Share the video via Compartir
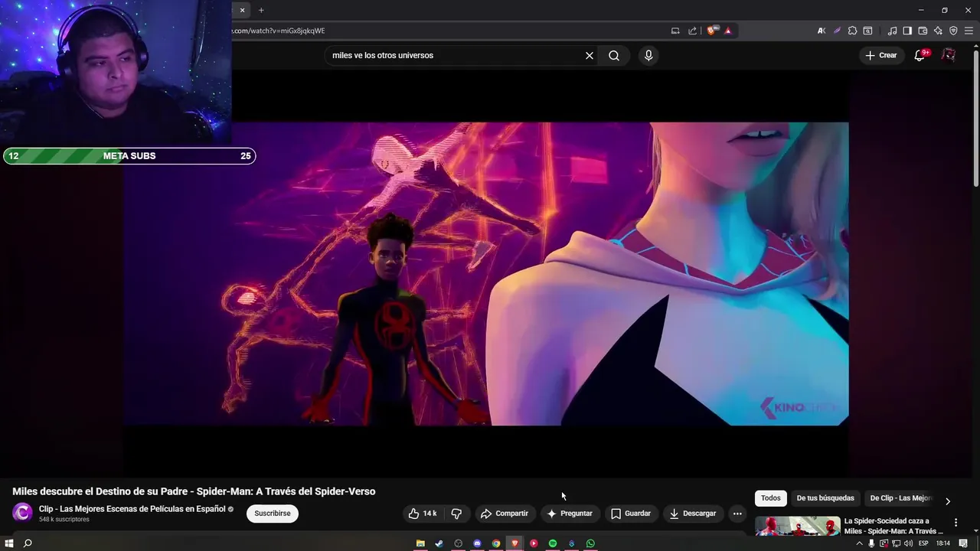Viewport: 980px width, 551px height. pos(505,514)
